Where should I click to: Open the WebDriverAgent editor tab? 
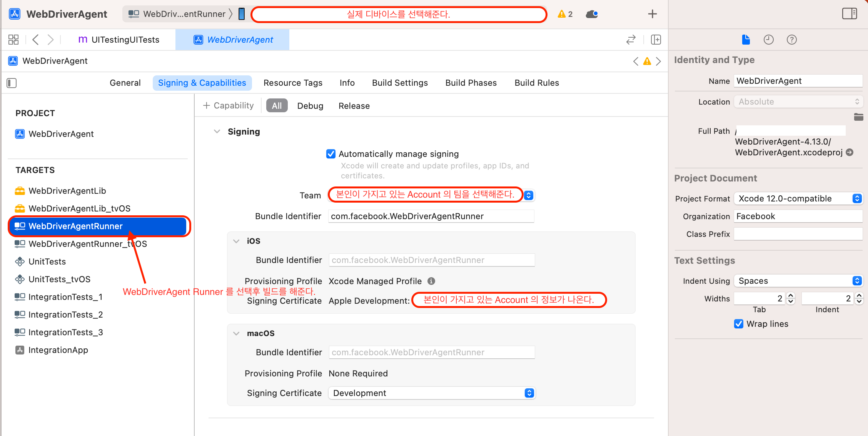pyautogui.click(x=232, y=40)
